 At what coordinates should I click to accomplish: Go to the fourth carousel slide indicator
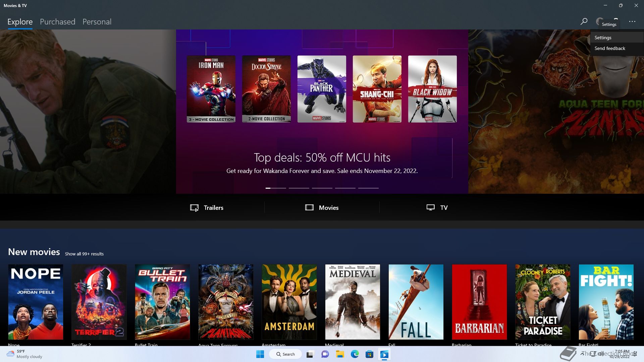(345, 188)
